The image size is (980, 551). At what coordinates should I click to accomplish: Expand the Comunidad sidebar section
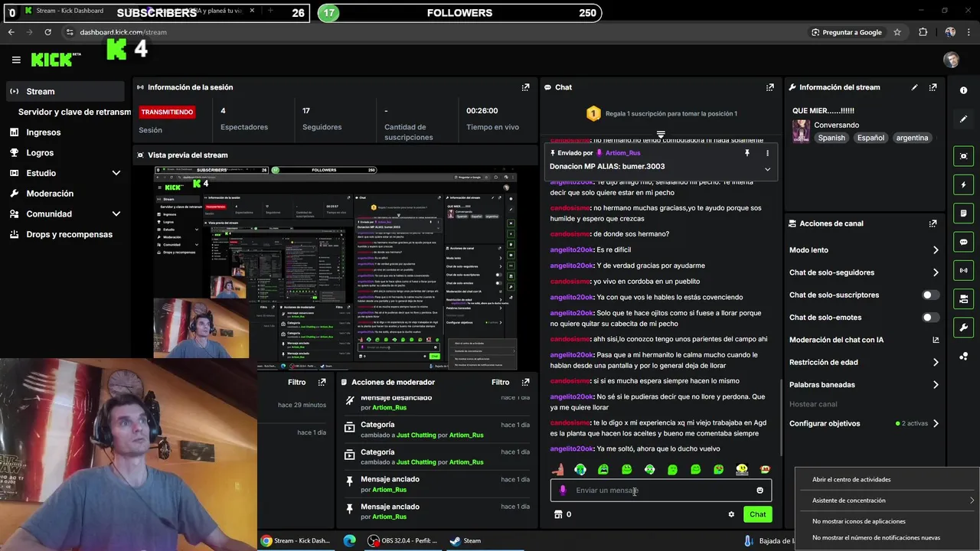point(116,214)
